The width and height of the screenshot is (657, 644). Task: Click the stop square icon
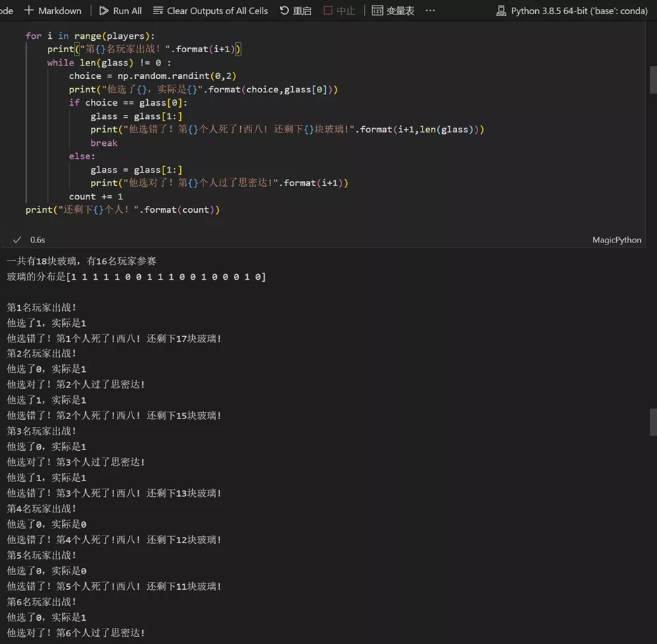327,10
